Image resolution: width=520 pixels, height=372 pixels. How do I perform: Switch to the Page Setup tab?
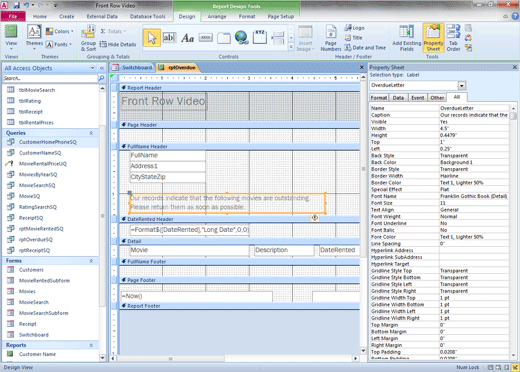pyautogui.click(x=281, y=16)
